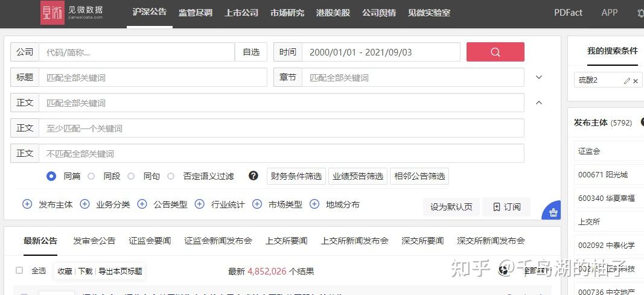Collapse the 正文 fields with up chevron
Screen dimensions: 644x295
(539, 103)
